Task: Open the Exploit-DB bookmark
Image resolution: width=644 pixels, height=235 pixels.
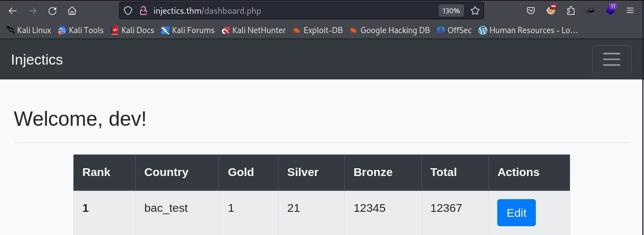Action: tap(317, 30)
